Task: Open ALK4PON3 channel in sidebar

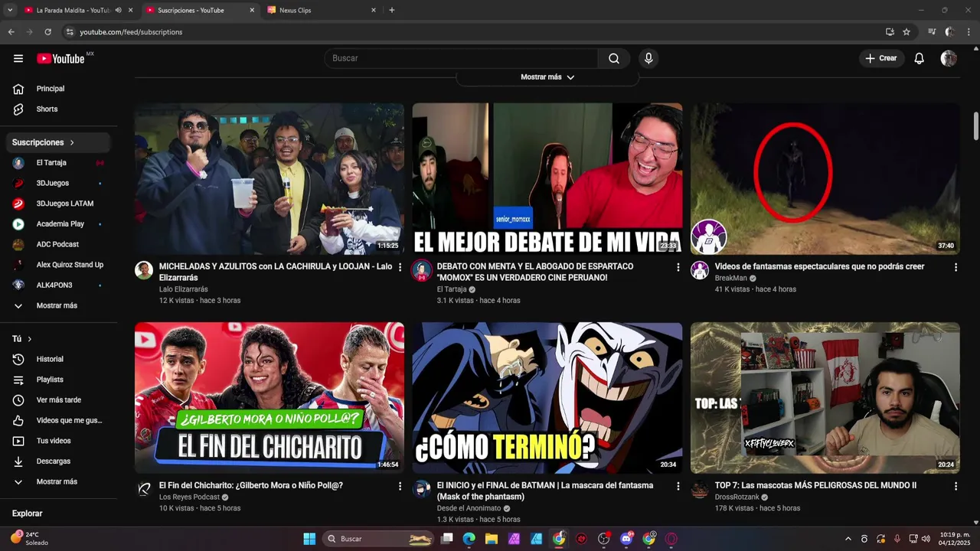Action: point(59,285)
